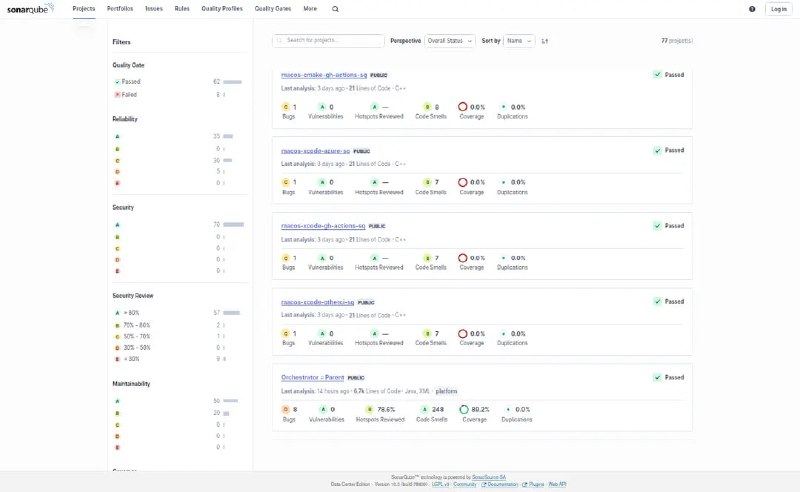Click the 77 projects count text

677,41
